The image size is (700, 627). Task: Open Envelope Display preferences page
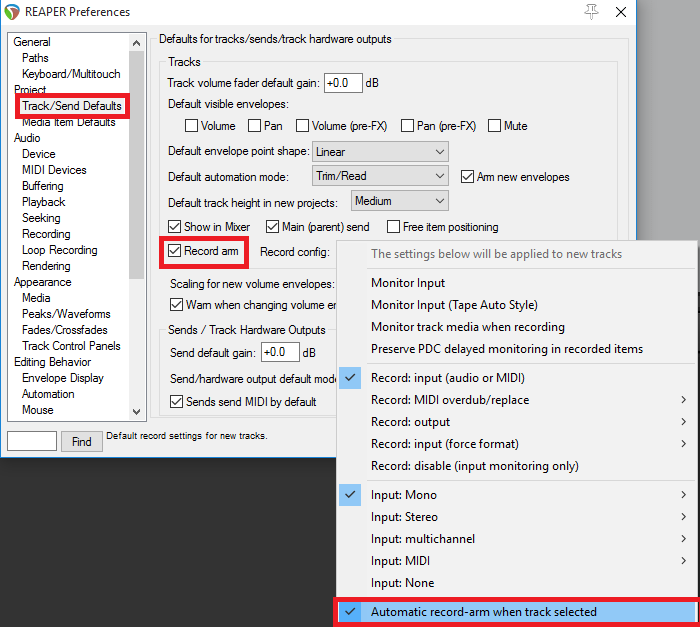62,378
